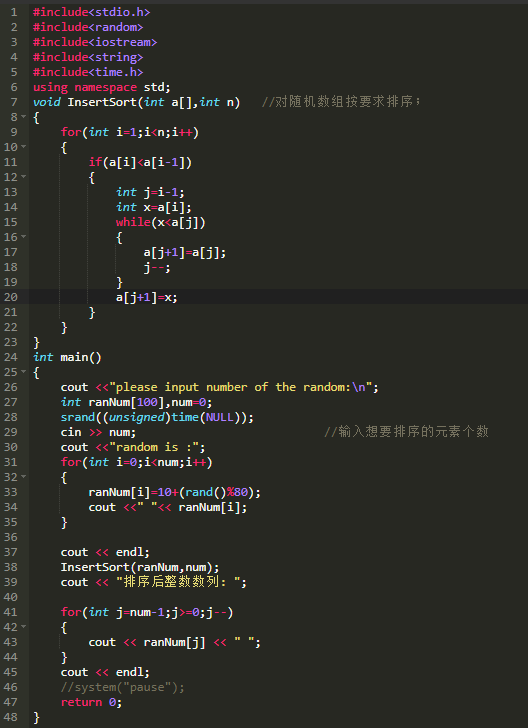Image resolution: width=528 pixels, height=728 pixels.
Task: Click on '#include<stdio.h>' text
Action: [x=91, y=12]
